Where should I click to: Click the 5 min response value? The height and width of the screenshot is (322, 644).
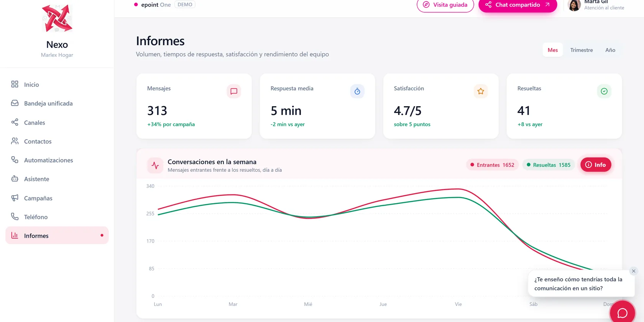[286, 111]
